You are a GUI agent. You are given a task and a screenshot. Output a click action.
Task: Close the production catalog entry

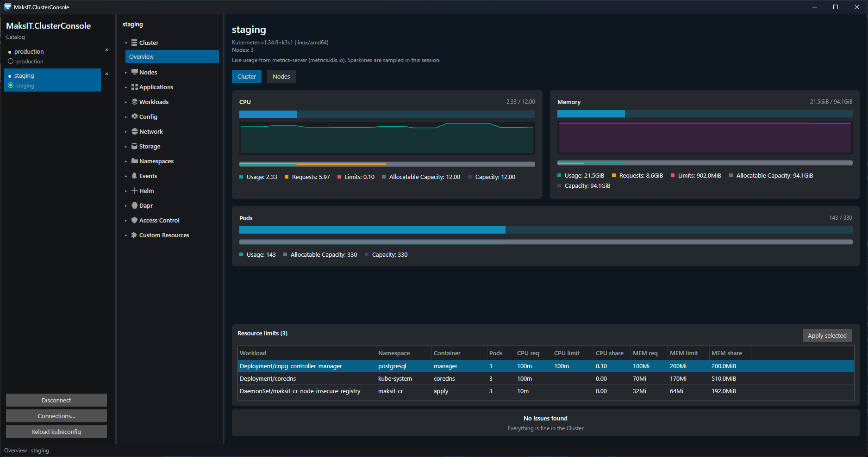(106, 50)
